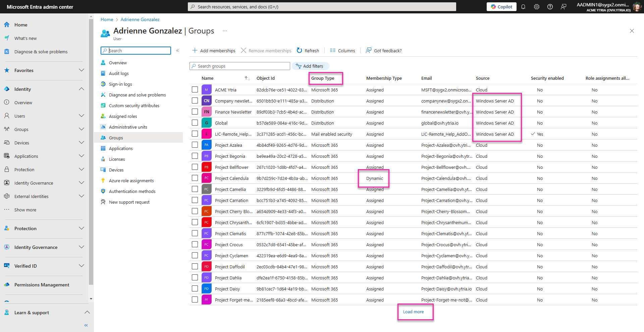
Task: Open the Copilot button
Action: tap(501, 7)
